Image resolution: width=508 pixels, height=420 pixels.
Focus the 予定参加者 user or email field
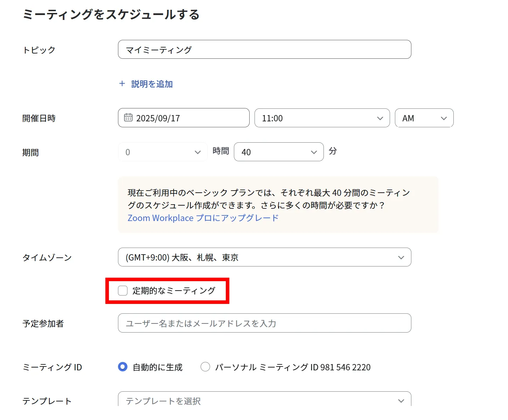coord(264,323)
